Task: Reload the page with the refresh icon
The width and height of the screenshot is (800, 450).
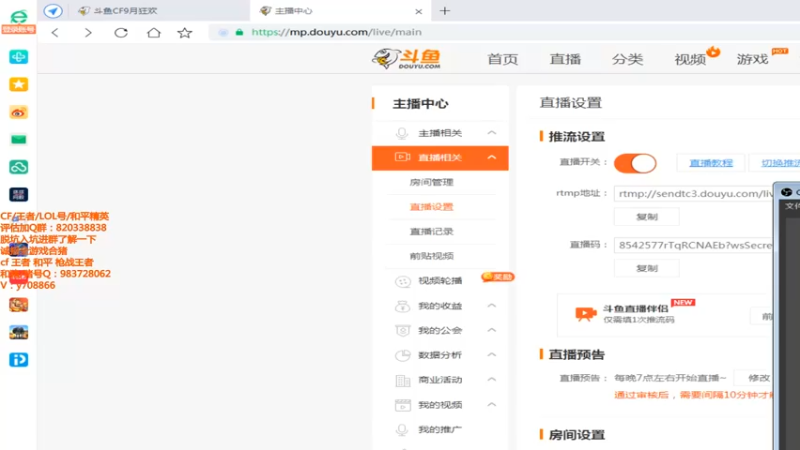Action: (121, 33)
